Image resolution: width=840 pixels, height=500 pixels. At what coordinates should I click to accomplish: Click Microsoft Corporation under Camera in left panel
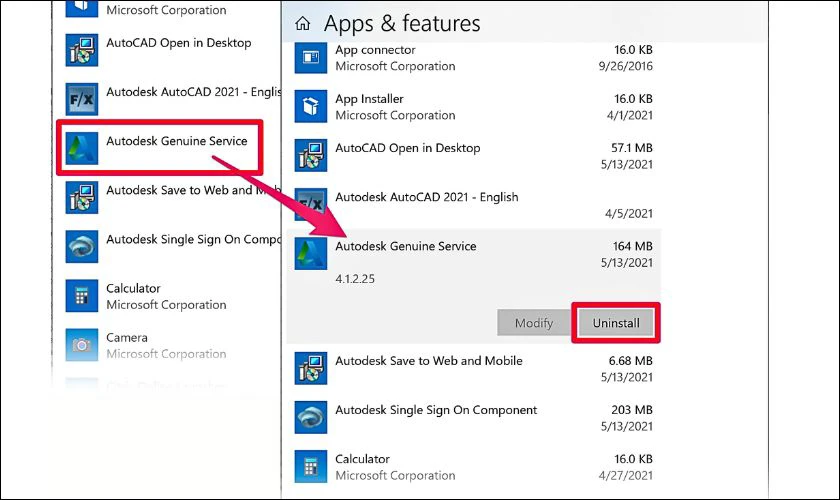166,354
